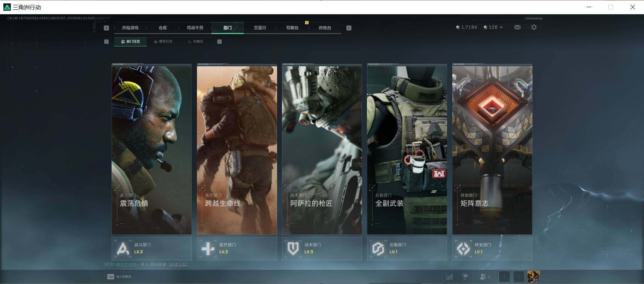
Task: Select the 医疗部门 LV.2 button
Action: click(x=237, y=248)
